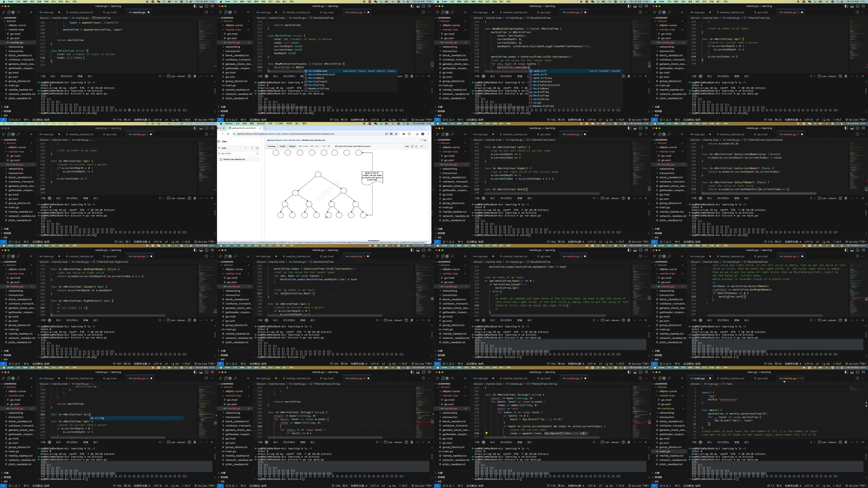868x488 pixels.
Task: Click golang-bitcoin-core-merkle-tree breadcrumb link
Action: [x=284, y=140]
